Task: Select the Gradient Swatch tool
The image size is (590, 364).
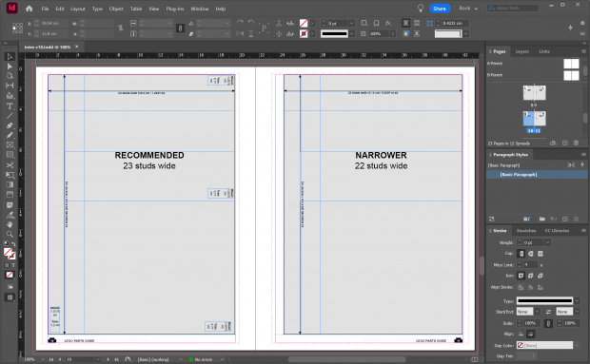Action: (x=10, y=184)
